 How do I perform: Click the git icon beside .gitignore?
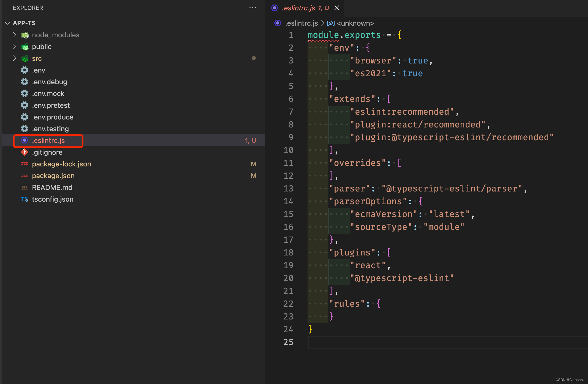point(25,152)
